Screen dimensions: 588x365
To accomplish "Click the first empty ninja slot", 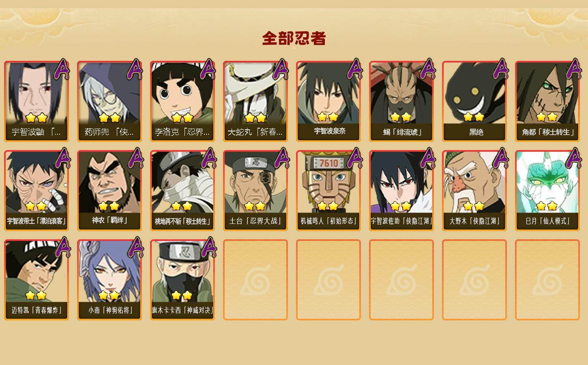I will point(255,280).
